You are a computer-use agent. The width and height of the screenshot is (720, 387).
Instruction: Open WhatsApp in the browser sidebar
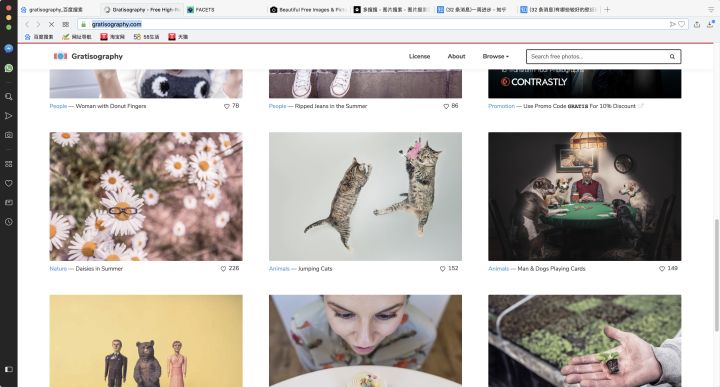tap(8, 68)
